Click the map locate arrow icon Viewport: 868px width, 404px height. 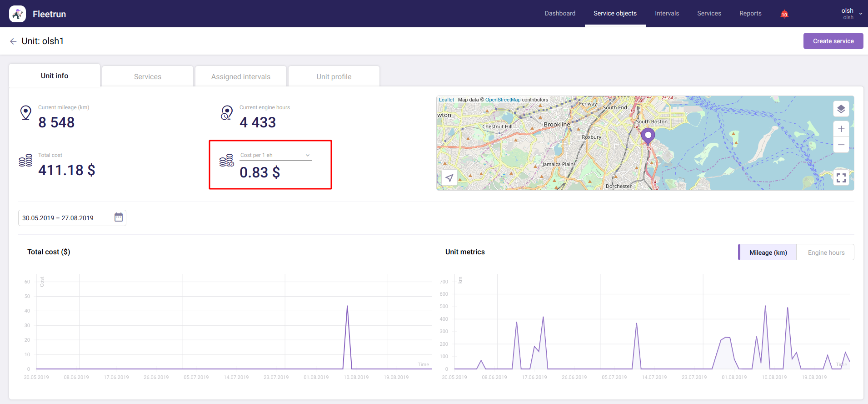[x=449, y=178]
